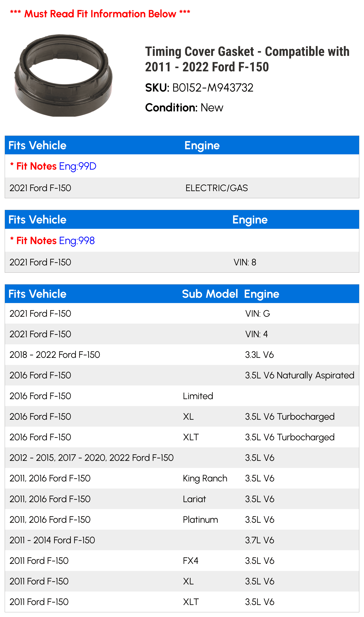Screen dimensions: 364x617
Task: Click the Sub Model column header
Action: [x=210, y=294]
